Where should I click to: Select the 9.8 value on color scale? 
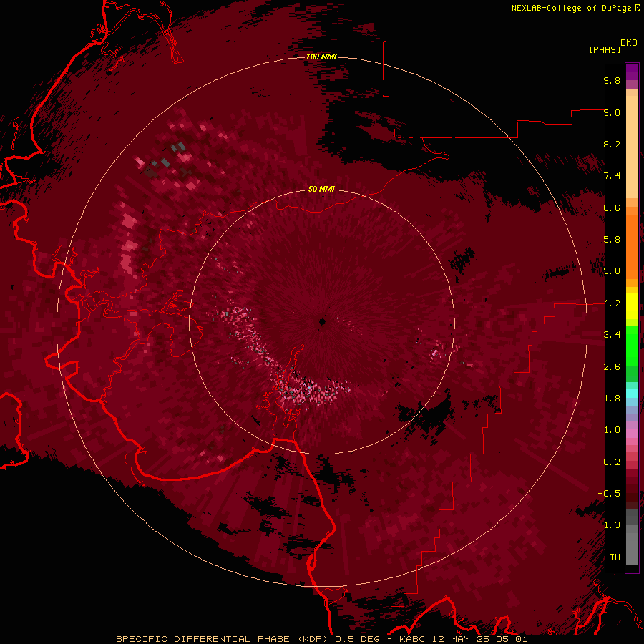612,80
